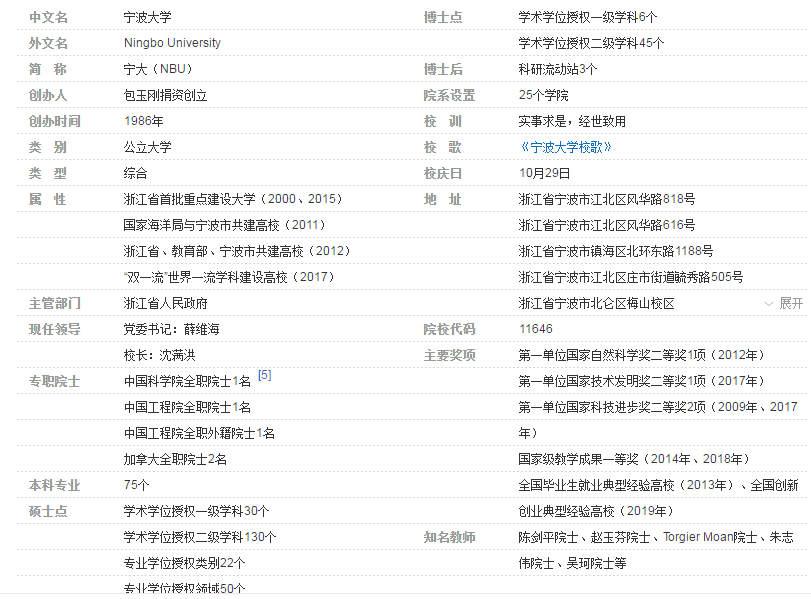Select the type value 综合
Image resolution: width=811 pixels, height=599 pixels.
[x=136, y=173]
